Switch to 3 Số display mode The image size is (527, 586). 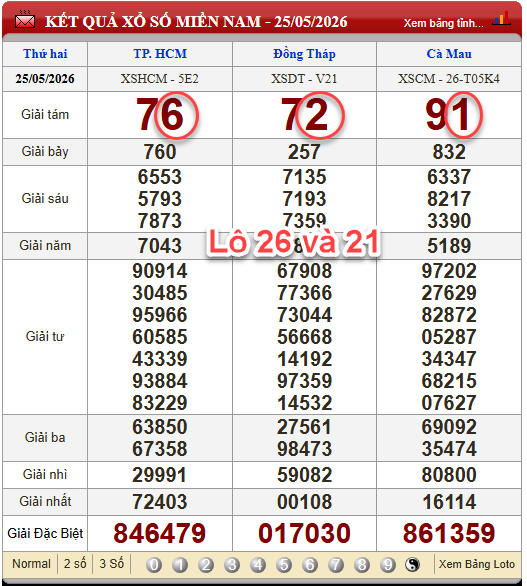pos(112,564)
